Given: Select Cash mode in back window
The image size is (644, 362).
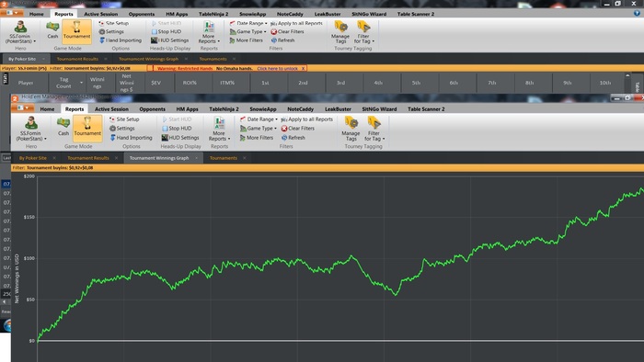Looking at the screenshot, I should coord(52,30).
